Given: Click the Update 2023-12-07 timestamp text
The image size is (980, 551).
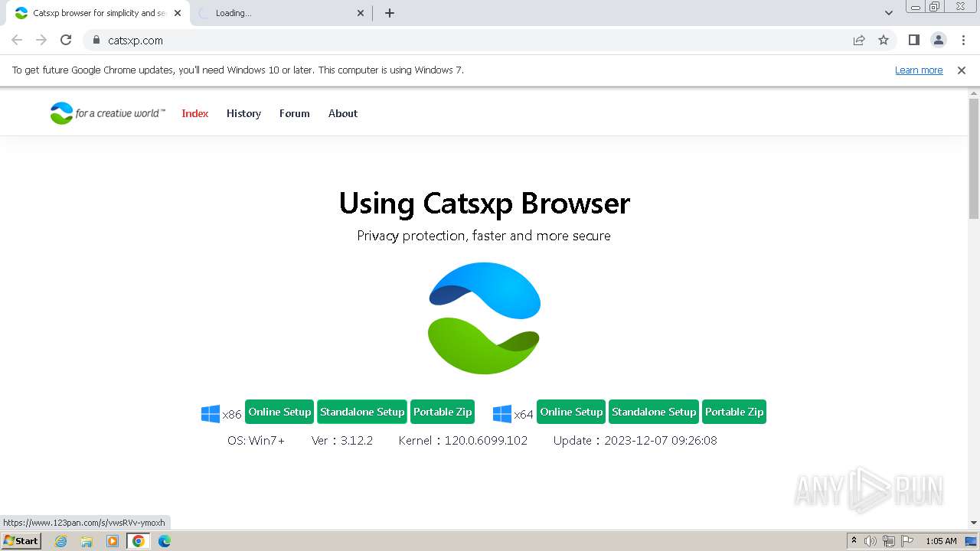Looking at the screenshot, I should click(x=635, y=441).
